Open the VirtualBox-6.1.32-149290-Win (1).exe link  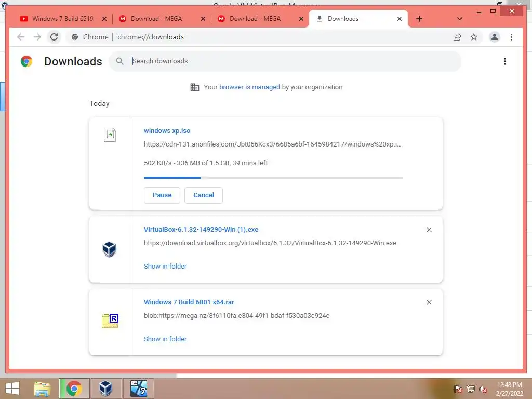click(201, 229)
